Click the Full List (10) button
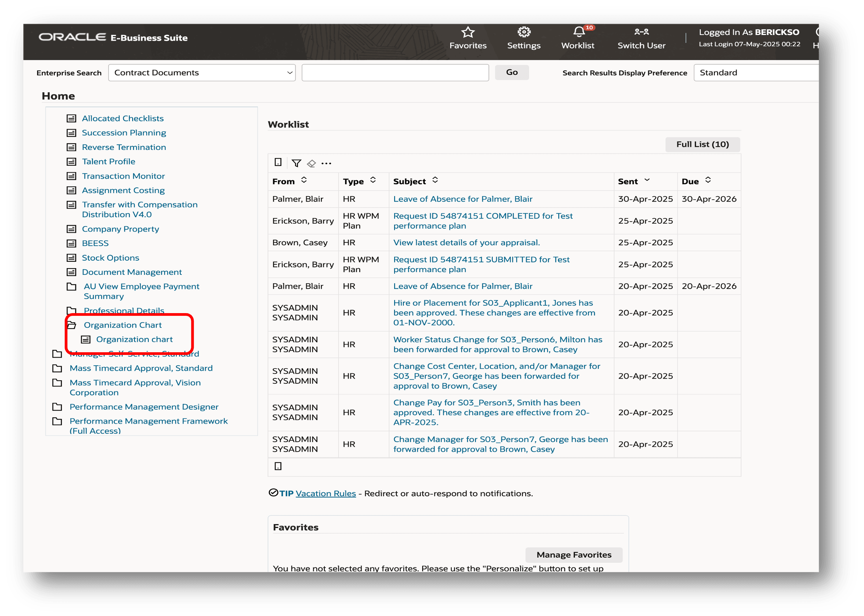 click(x=702, y=144)
